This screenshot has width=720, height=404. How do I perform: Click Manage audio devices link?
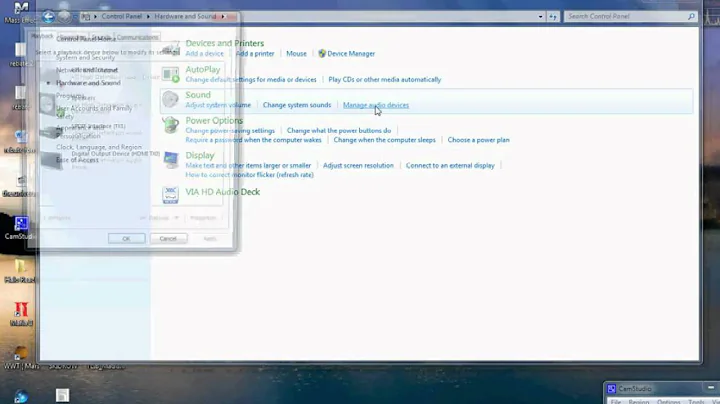[x=376, y=105]
